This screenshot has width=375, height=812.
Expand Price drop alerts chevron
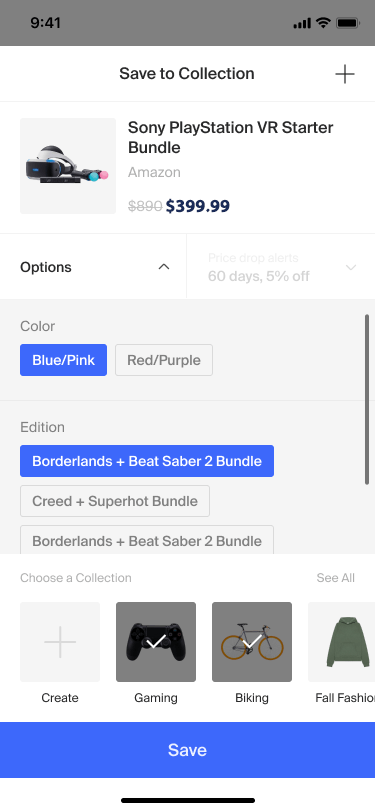[x=351, y=267]
